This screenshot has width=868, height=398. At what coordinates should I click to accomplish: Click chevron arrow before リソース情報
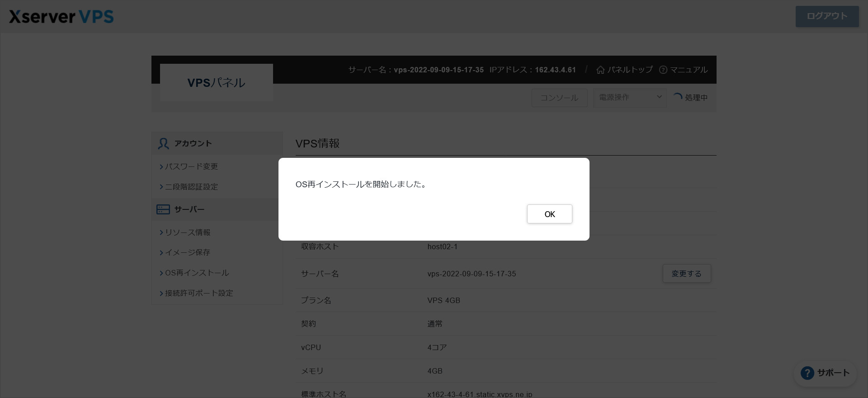[x=161, y=232]
